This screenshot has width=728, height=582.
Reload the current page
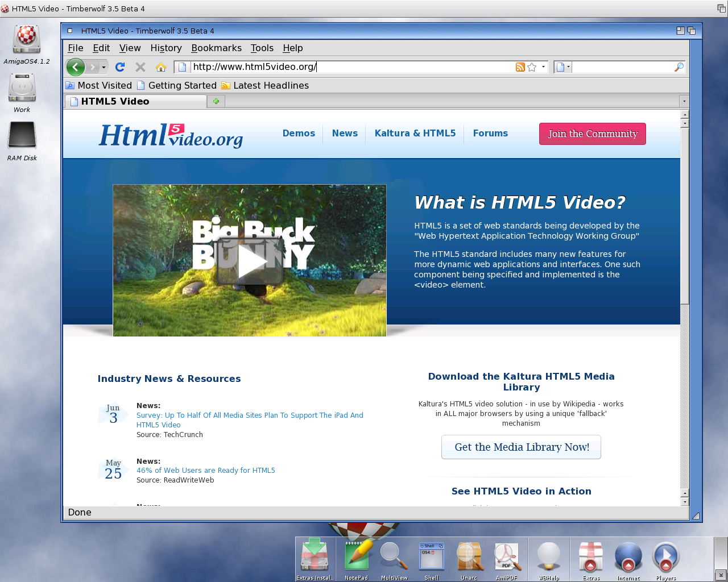[120, 67]
